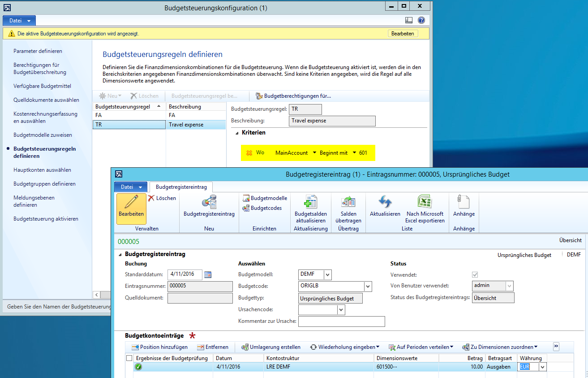Click Budgetsalden aktualisieren icon
The image size is (588, 378).
point(310,202)
